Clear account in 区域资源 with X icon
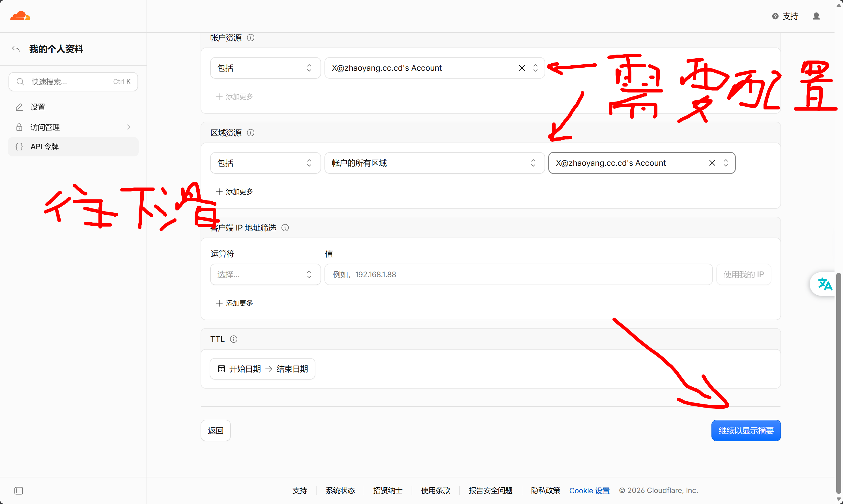This screenshot has height=504, width=843. (x=712, y=163)
